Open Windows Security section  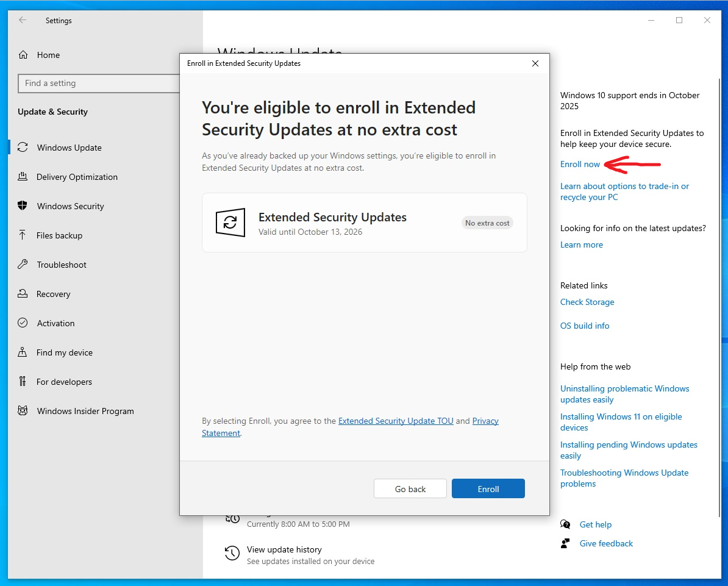point(71,206)
